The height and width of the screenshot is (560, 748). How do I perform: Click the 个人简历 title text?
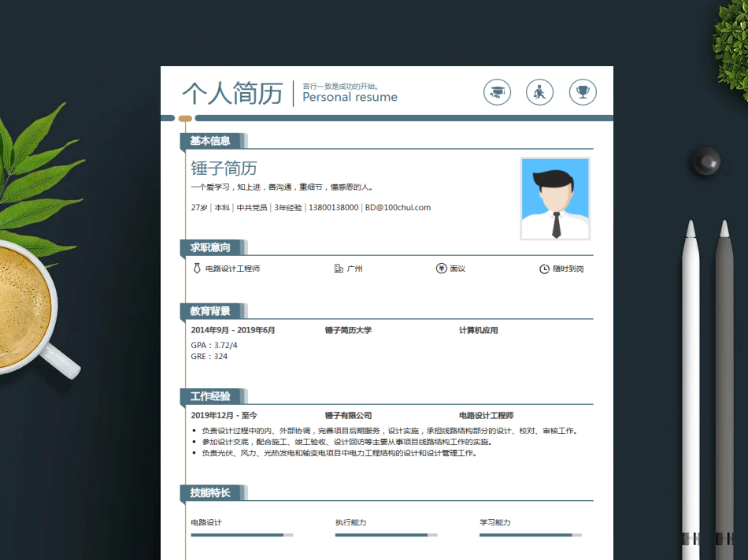(233, 93)
